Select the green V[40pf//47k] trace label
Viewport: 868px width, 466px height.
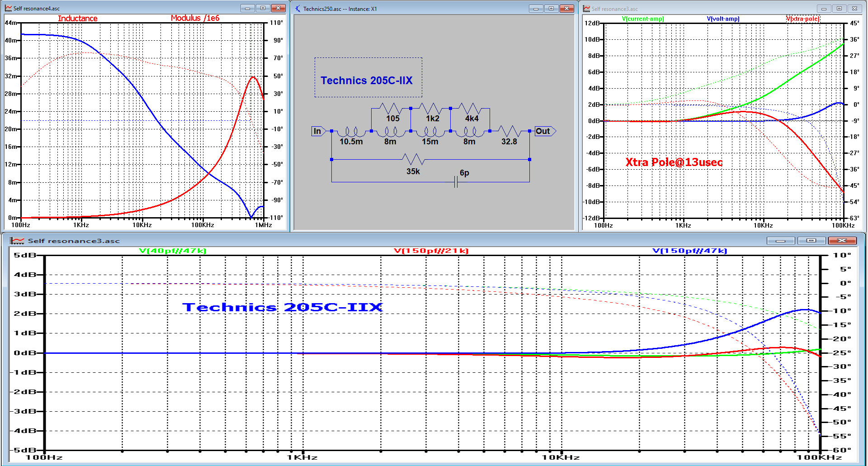(173, 251)
